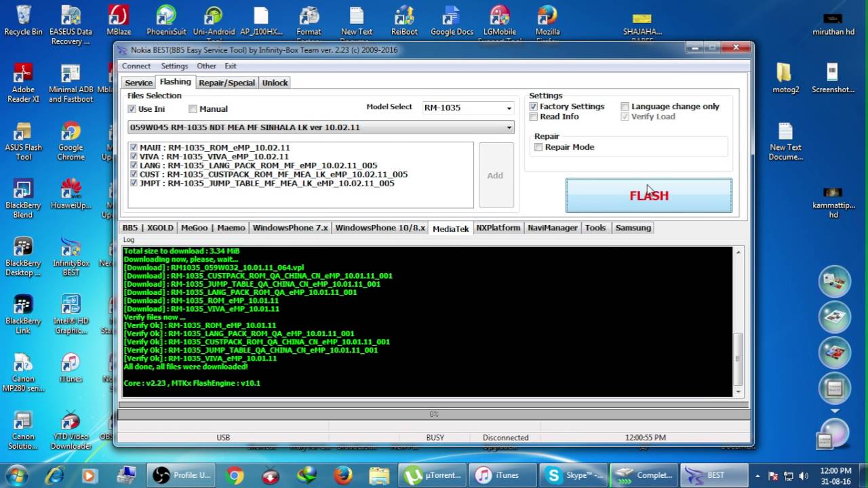This screenshot has height=488, width=868.
Task: Select the WindowsPhone 10/8.x tab
Action: pyautogui.click(x=380, y=228)
